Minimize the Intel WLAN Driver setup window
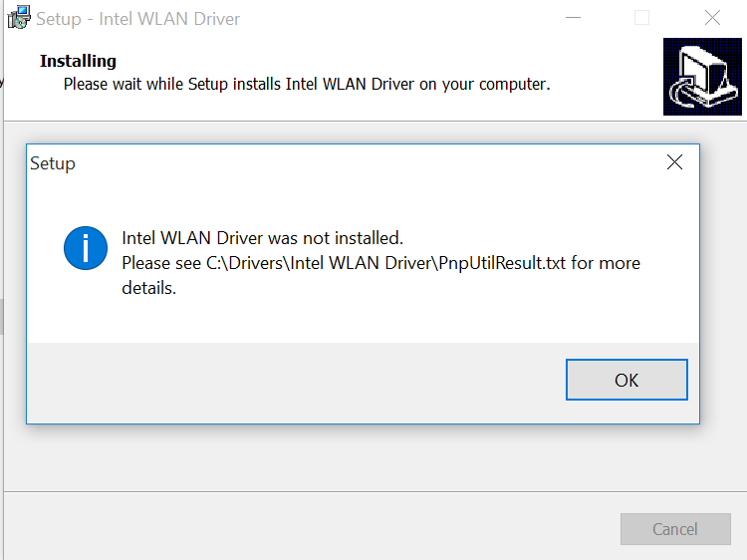The image size is (747, 560). [x=572, y=18]
